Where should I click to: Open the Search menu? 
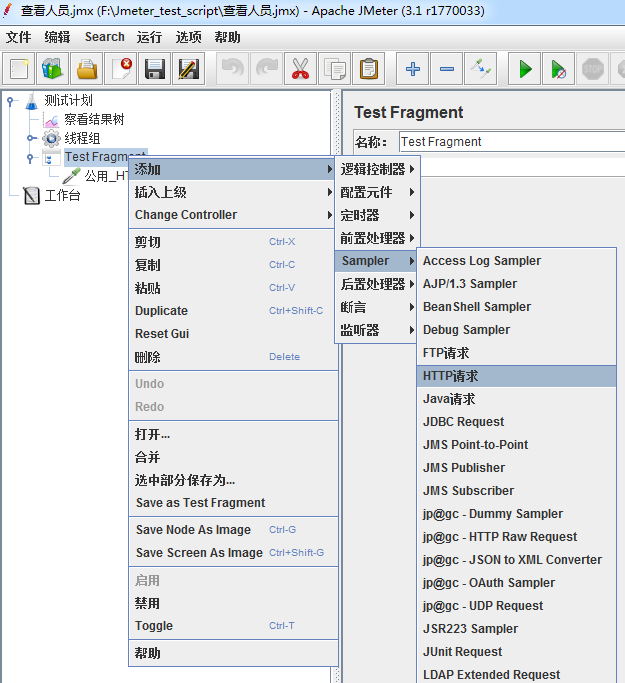click(105, 37)
